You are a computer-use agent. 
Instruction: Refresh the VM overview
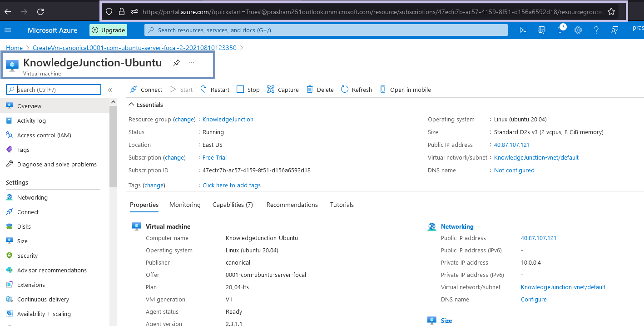click(357, 90)
